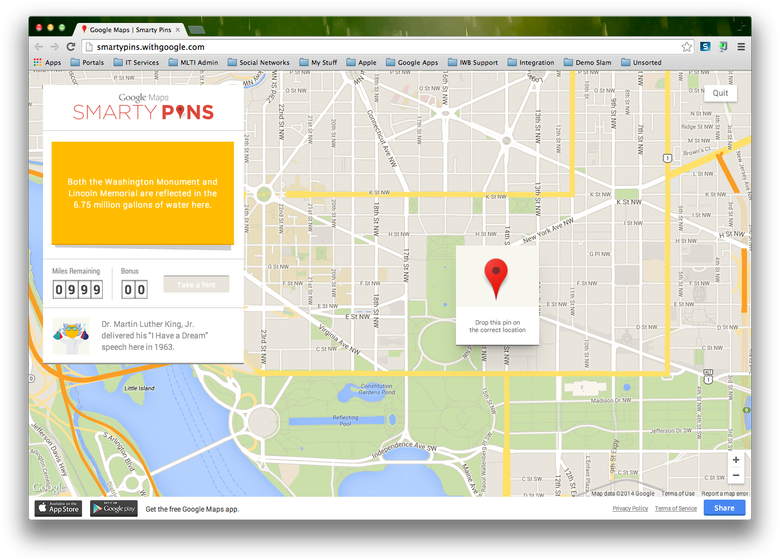Viewport: 779px width, 560px height.
Task: Reload the Smarty Pins page
Action: pos(71,47)
